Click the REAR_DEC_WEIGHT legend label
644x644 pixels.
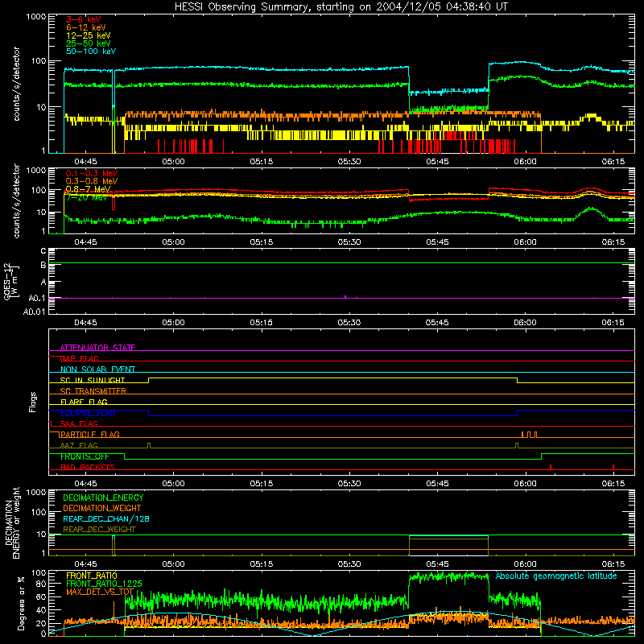click(x=99, y=530)
